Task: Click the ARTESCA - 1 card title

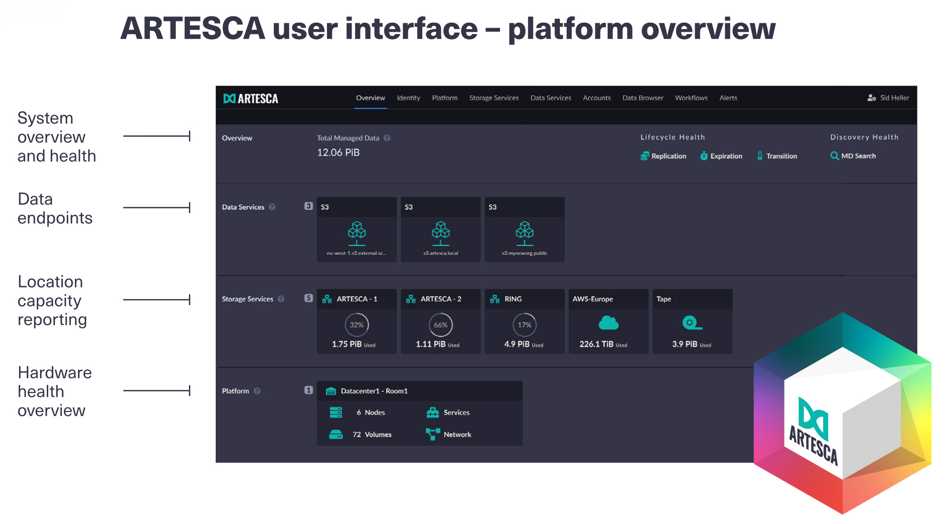Action: tap(357, 299)
